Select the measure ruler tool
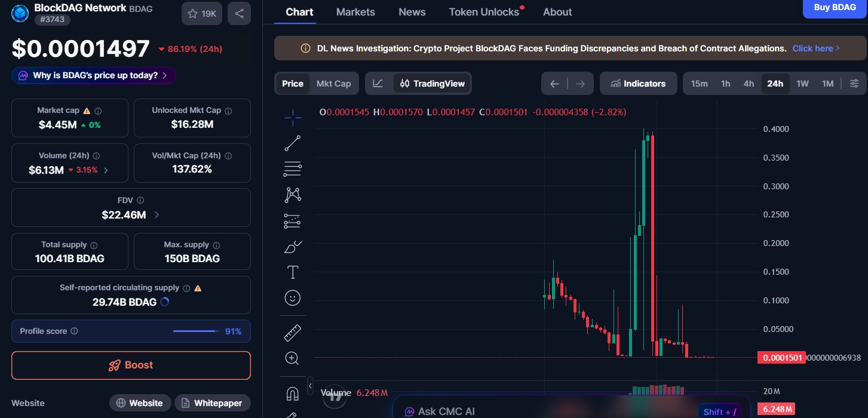 click(x=293, y=332)
